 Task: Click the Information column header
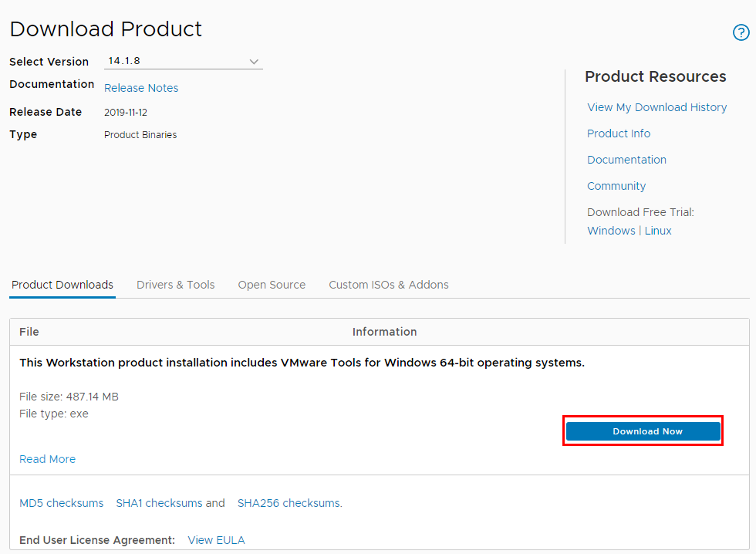(384, 332)
